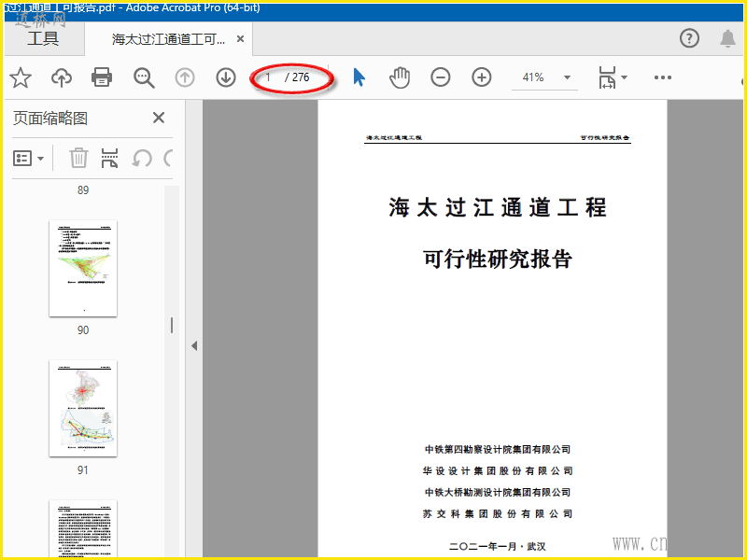Close the 海太过江通道工可 document tab
747x560 pixels.
point(241,39)
